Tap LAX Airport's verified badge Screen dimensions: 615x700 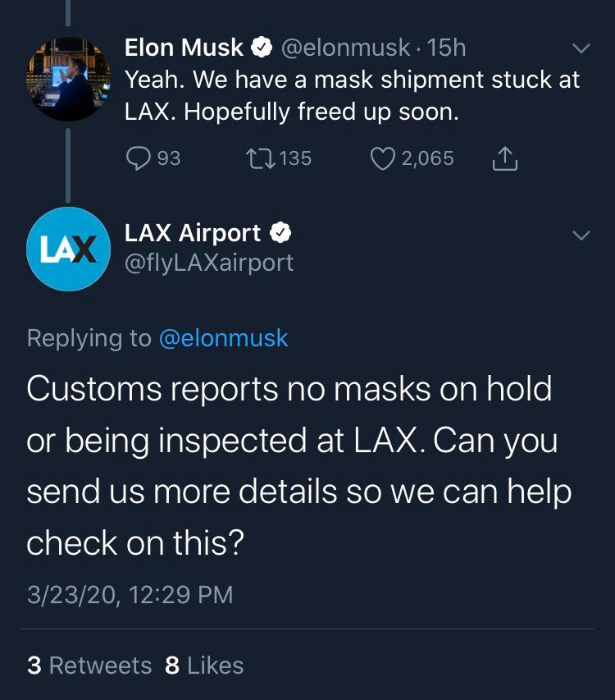(280, 233)
